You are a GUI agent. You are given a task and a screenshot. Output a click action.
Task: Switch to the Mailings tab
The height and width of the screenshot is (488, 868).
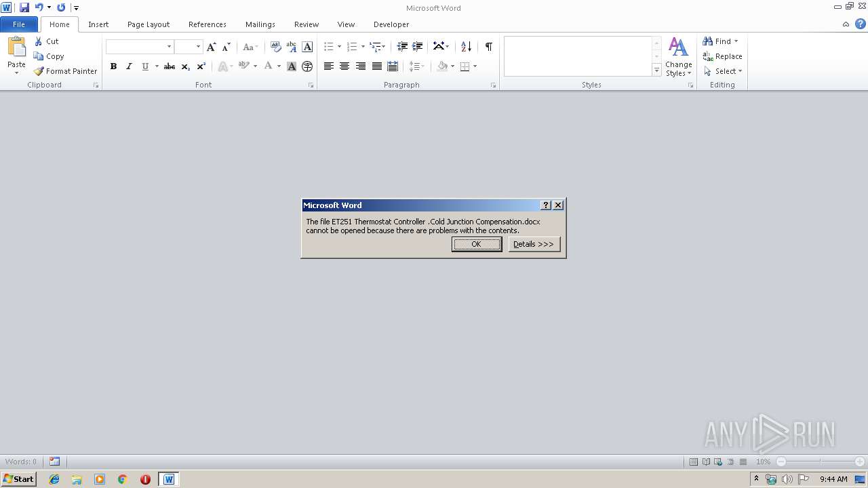[x=260, y=24]
